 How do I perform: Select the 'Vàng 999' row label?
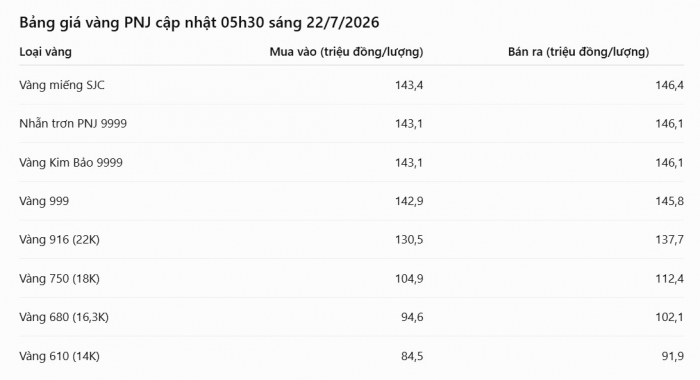click(x=44, y=201)
